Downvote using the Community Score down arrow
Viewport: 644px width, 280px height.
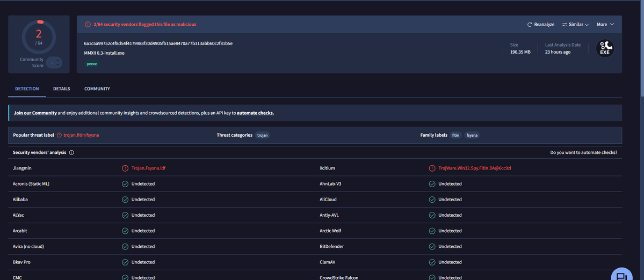point(58,65)
